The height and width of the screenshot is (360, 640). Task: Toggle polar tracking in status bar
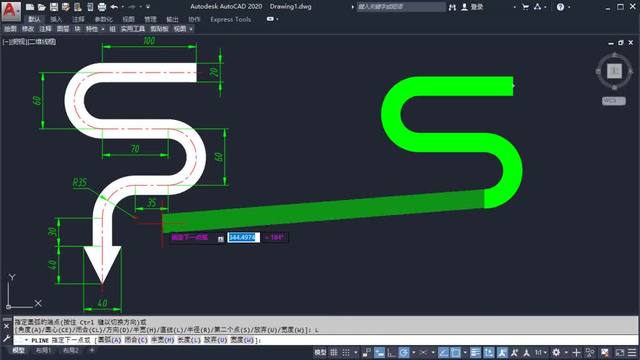click(x=404, y=352)
